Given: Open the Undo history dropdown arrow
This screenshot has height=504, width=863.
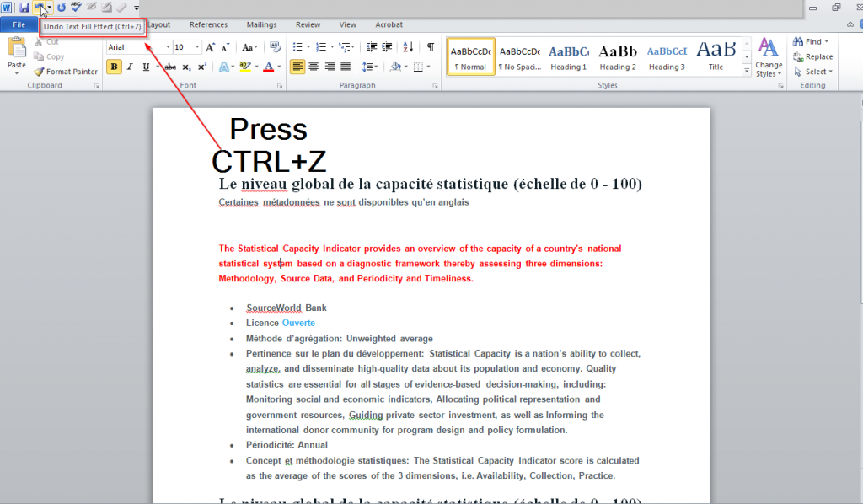Looking at the screenshot, I should [49, 8].
